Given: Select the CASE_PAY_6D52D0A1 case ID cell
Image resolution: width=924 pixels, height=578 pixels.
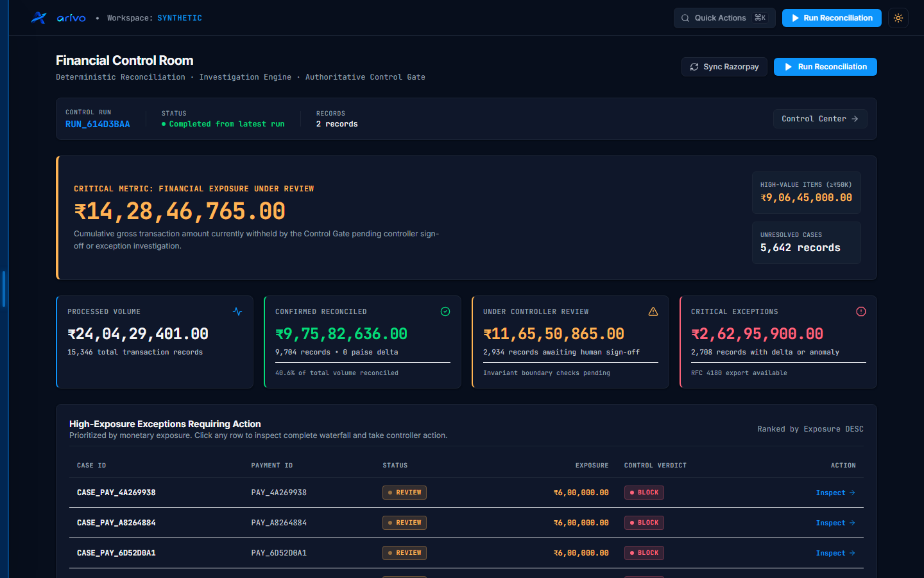Looking at the screenshot, I should [116, 553].
